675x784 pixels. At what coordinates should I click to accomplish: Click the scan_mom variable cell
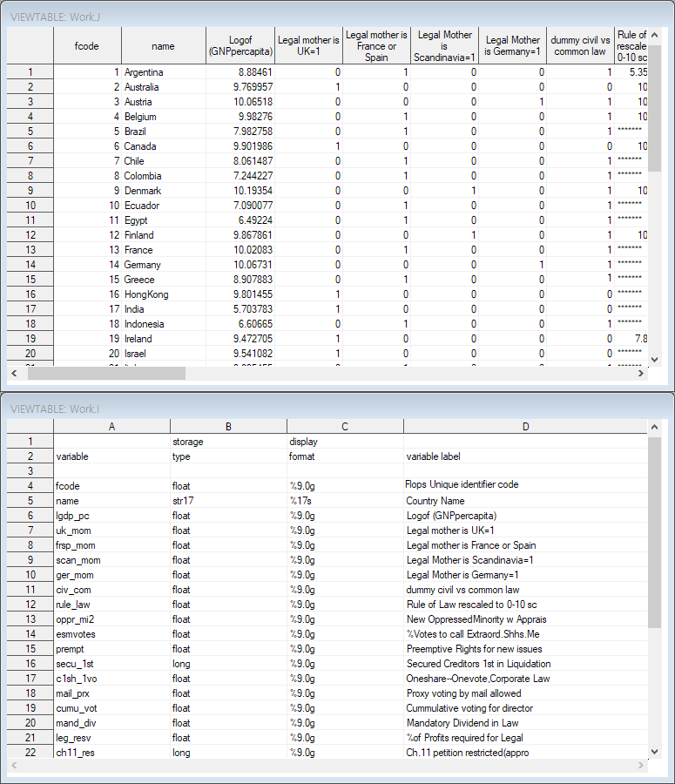112,560
